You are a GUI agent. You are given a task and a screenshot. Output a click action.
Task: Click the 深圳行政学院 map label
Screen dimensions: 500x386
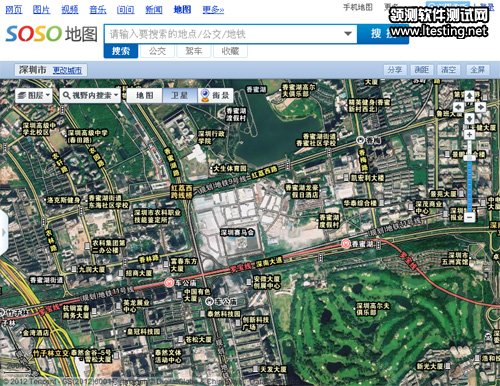point(211,137)
